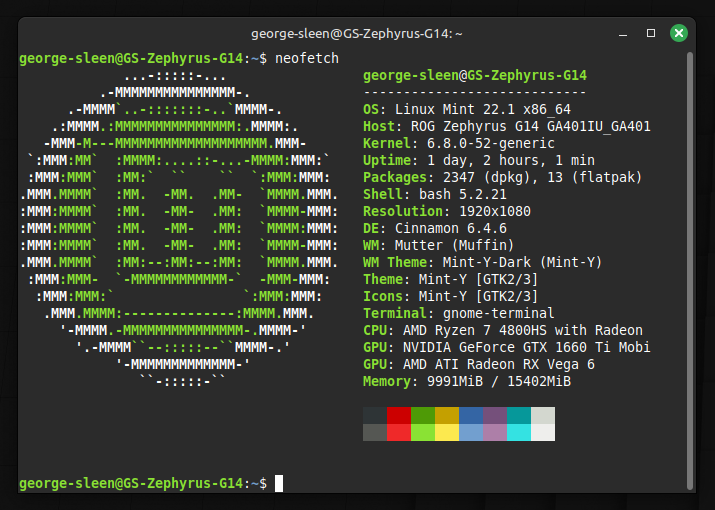Click the 'Shell: bash 5.2.21' line
The height and width of the screenshot is (510, 715).
coord(435,194)
